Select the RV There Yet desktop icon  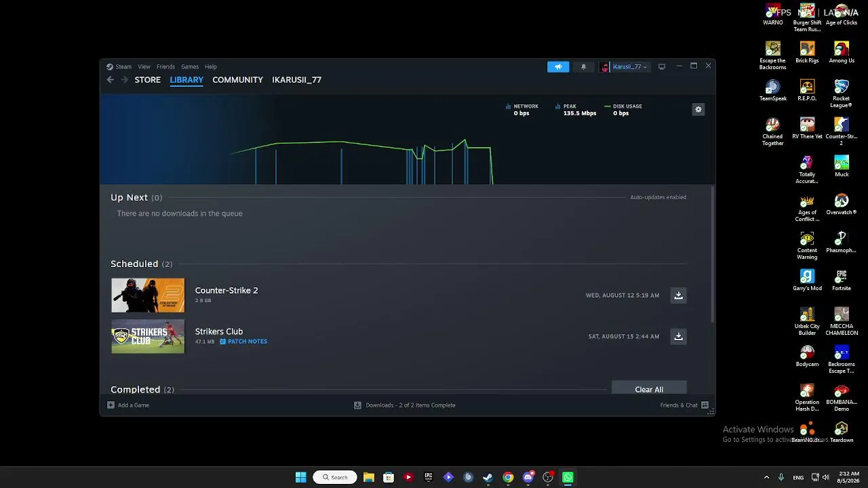807,128
